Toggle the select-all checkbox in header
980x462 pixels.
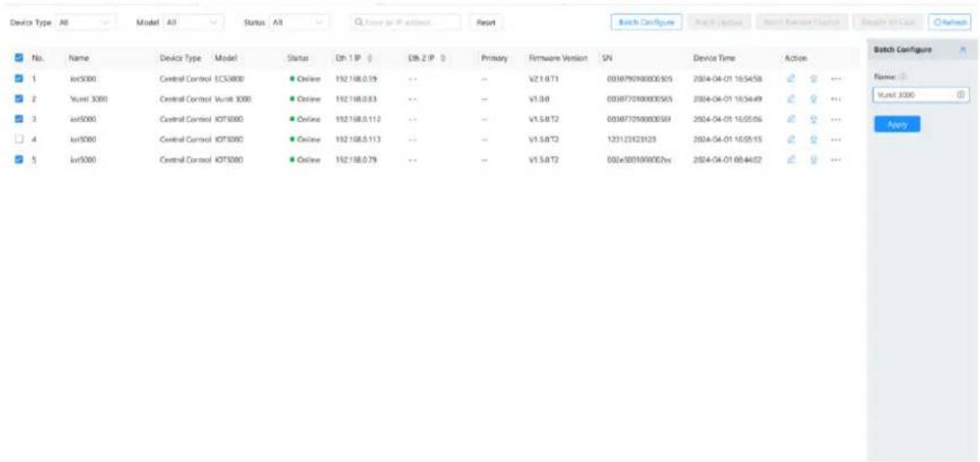click(x=19, y=58)
